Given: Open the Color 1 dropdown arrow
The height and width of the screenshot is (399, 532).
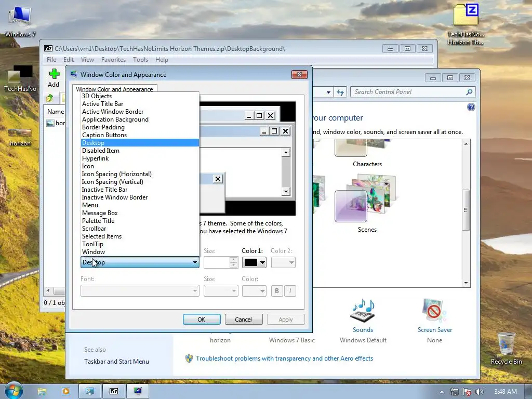Looking at the screenshot, I should pos(262,262).
